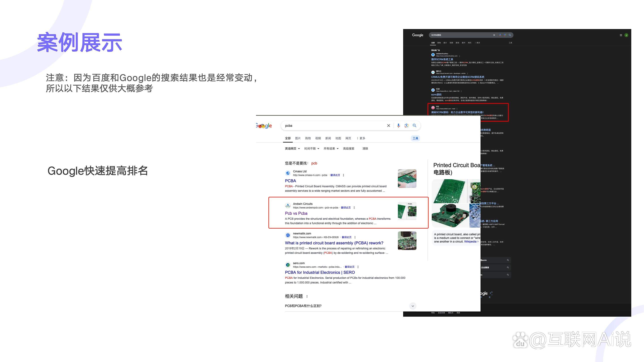Click microphone icon in dark Google window

tap(500, 35)
